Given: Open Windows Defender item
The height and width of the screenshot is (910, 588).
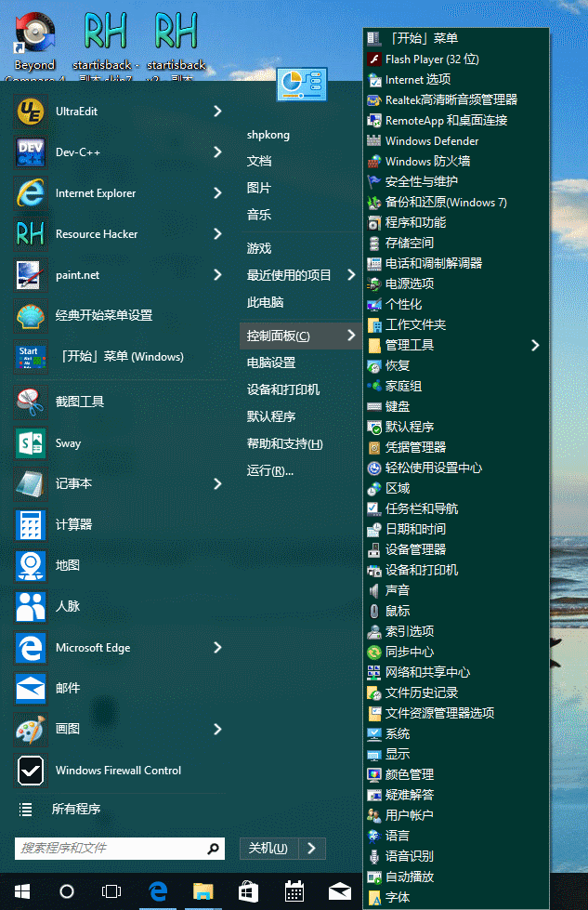Looking at the screenshot, I should pyautogui.click(x=456, y=141).
